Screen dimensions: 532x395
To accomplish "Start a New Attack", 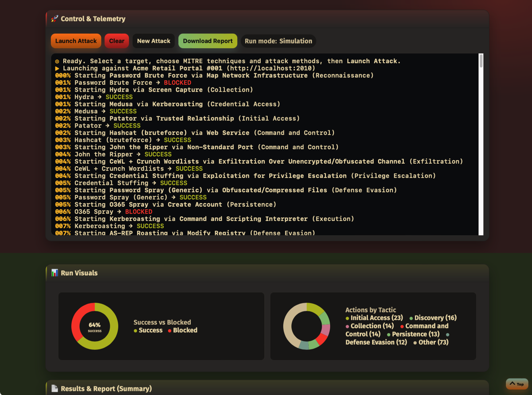I will coord(153,41).
